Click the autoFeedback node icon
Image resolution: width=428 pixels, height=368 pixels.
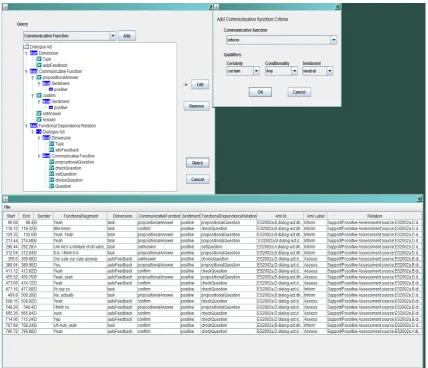coord(39,65)
